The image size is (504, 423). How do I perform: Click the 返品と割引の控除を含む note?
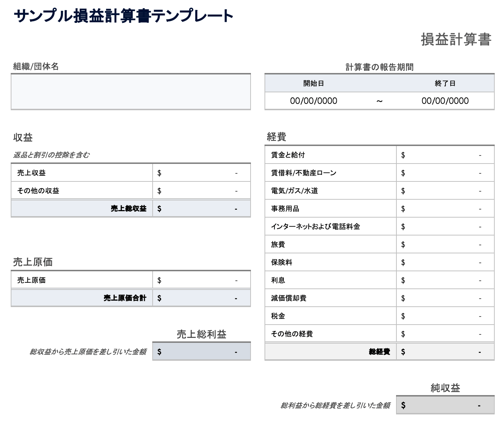click(51, 155)
